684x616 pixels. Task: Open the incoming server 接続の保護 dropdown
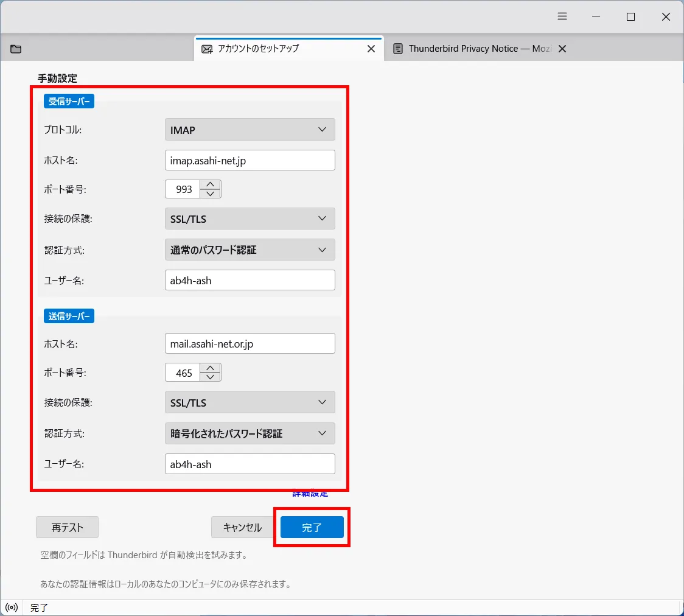coord(250,219)
